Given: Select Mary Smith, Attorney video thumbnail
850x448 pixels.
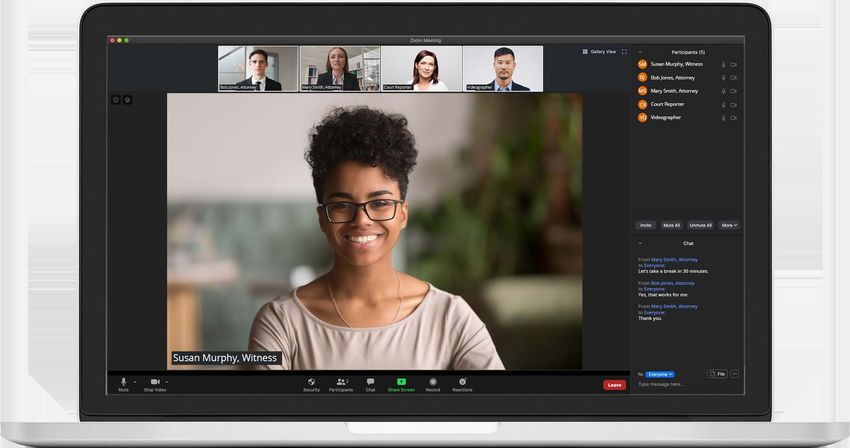Looking at the screenshot, I should [340, 68].
